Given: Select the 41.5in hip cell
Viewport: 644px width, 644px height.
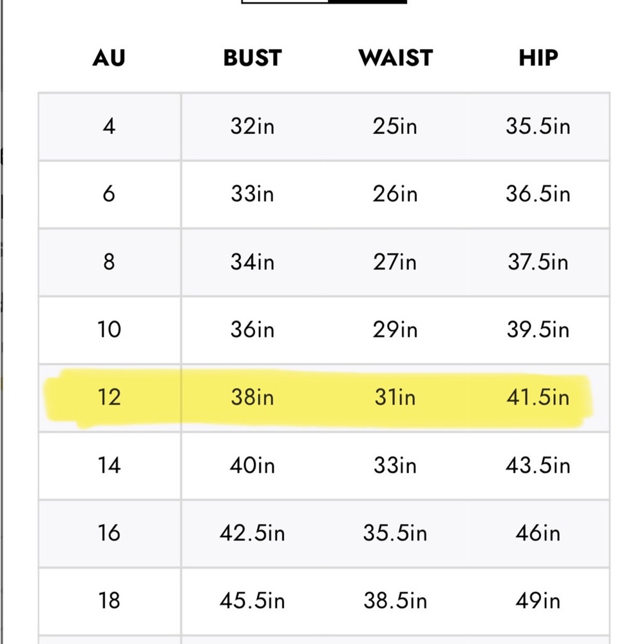Looking at the screenshot, I should coord(538,397).
